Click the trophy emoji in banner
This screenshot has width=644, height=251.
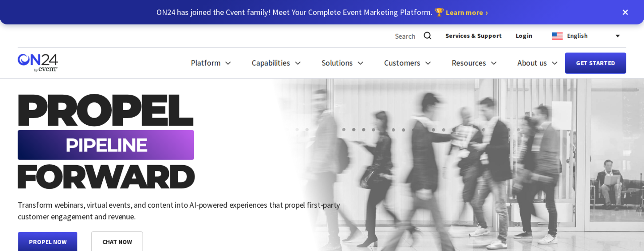click(x=439, y=12)
